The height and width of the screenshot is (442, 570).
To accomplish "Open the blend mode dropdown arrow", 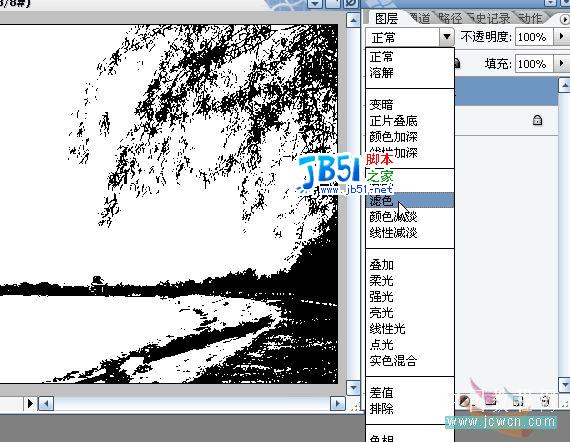I will 447,37.
